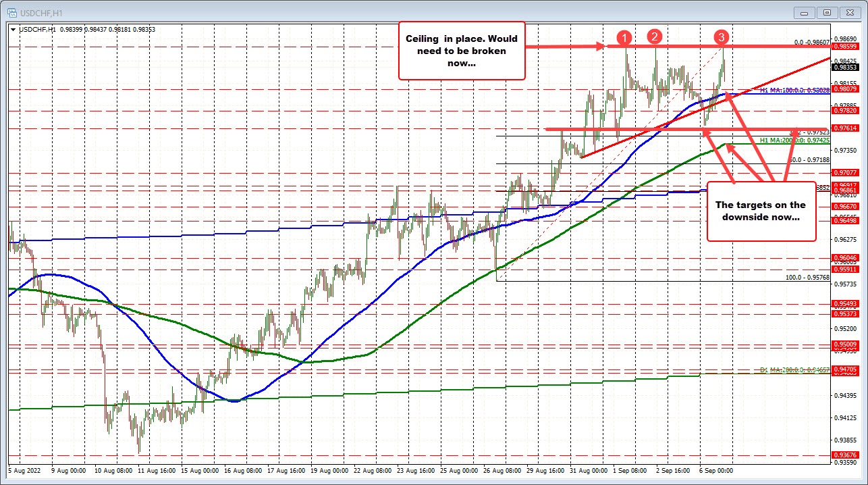The width and height of the screenshot is (868, 485).
Task: Click the "targets on the downside" text box
Action: click(x=761, y=211)
